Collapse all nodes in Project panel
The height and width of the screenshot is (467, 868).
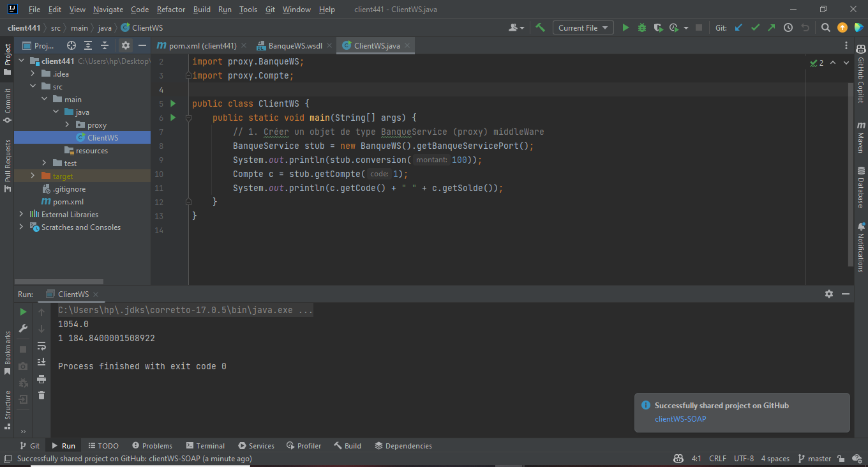(105, 45)
